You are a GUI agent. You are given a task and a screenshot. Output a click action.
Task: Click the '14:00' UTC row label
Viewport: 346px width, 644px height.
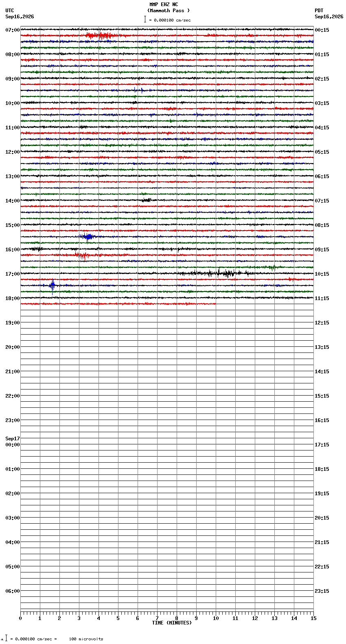click(13, 201)
